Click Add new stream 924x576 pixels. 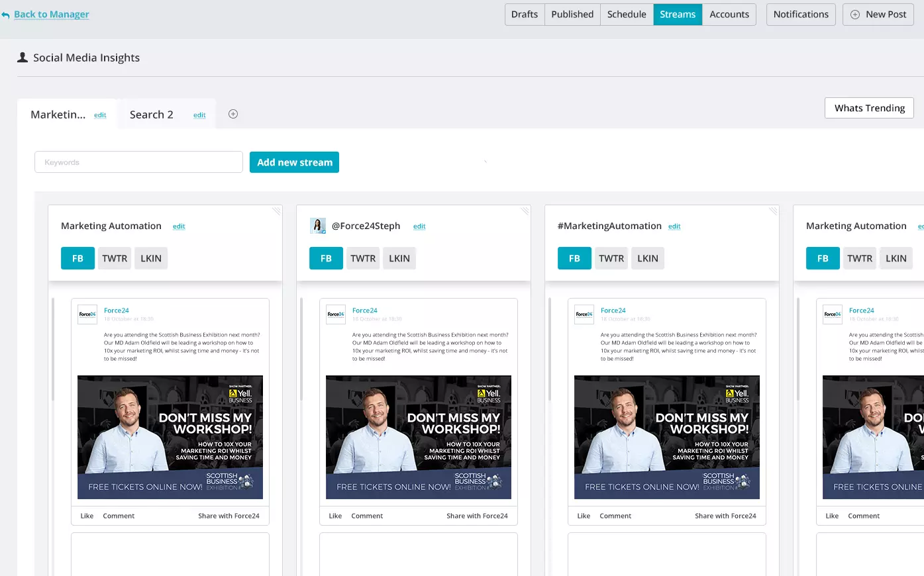pyautogui.click(x=294, y=162)
